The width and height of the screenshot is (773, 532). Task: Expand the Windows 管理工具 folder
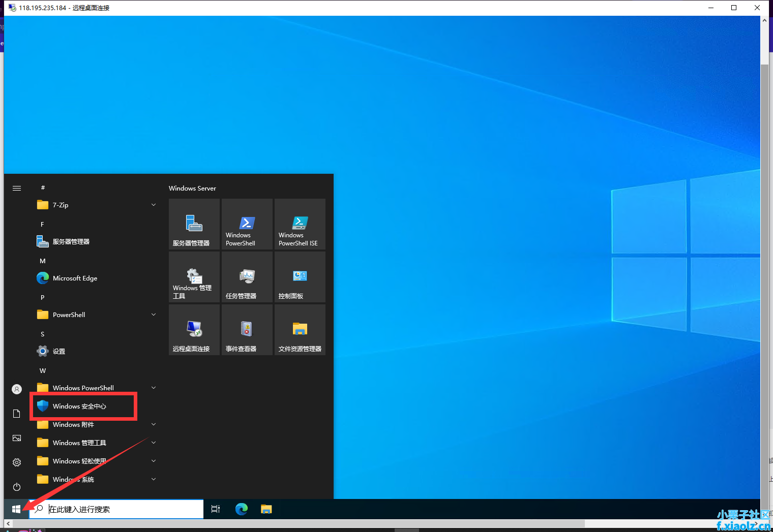154,443
